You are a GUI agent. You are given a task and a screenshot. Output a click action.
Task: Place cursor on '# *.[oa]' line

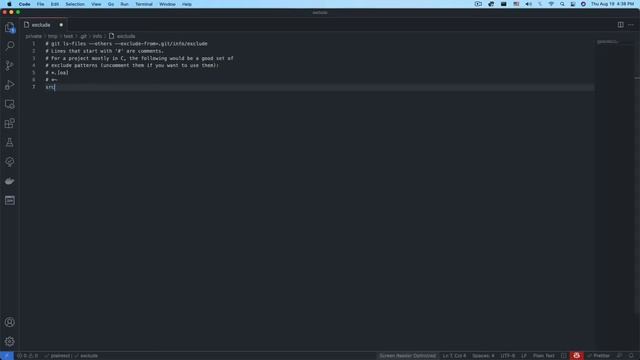[57, 73]
